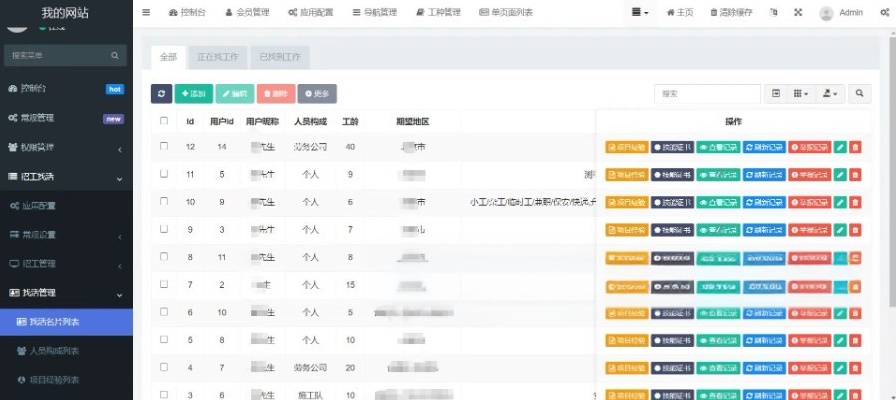This screenshot has width=896, height=400.
Task: Expand the 常规设置 sidebar submenu
Action: pyautogui.click(x=66, y=235)
